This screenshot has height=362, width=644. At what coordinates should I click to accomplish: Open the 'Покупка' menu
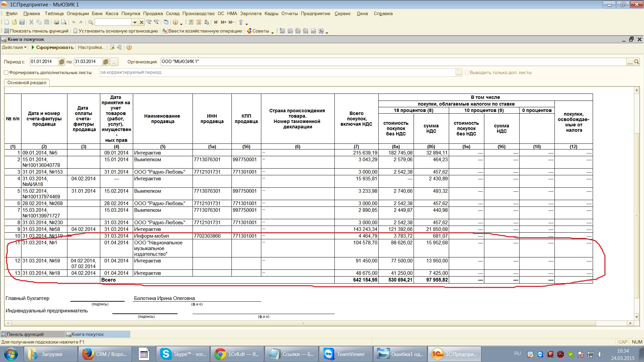130,13
